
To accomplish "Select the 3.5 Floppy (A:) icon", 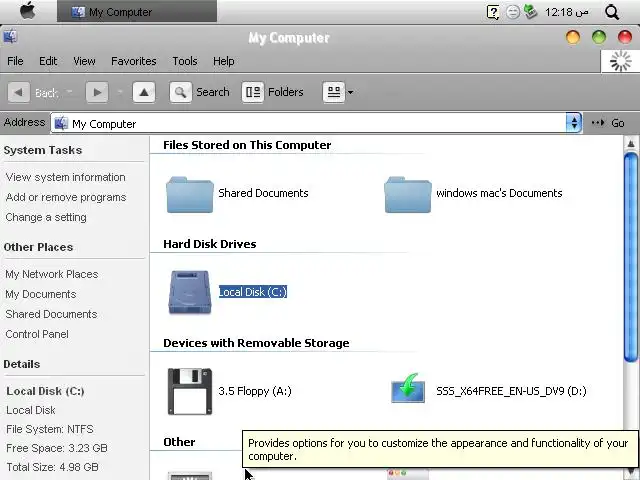I will point(189,391).
